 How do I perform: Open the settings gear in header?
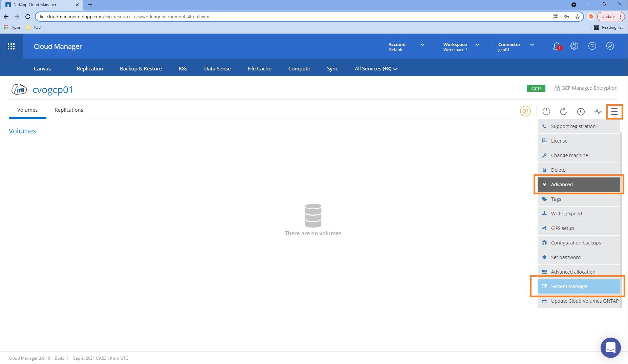pyautogui.click(x=574, y=46)
